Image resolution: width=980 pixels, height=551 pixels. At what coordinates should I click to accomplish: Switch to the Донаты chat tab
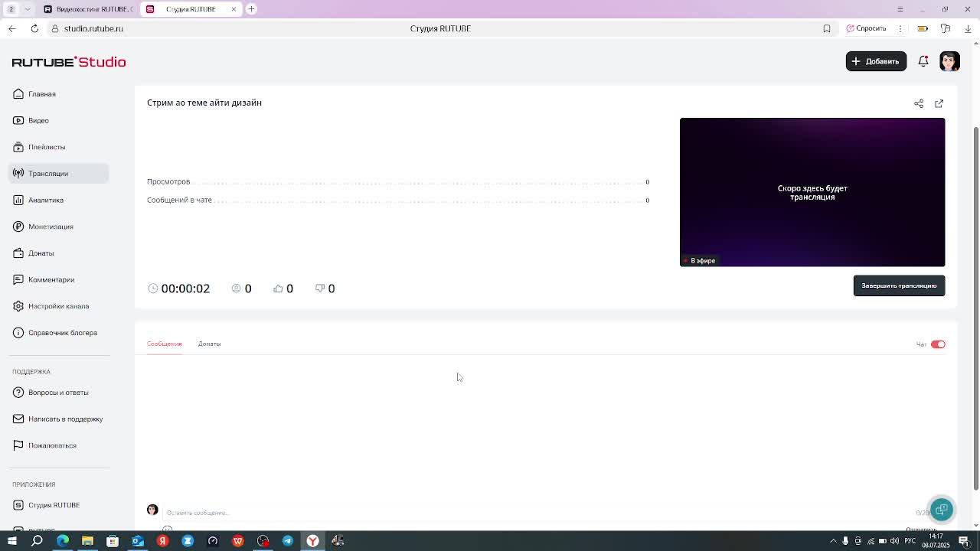209,344
